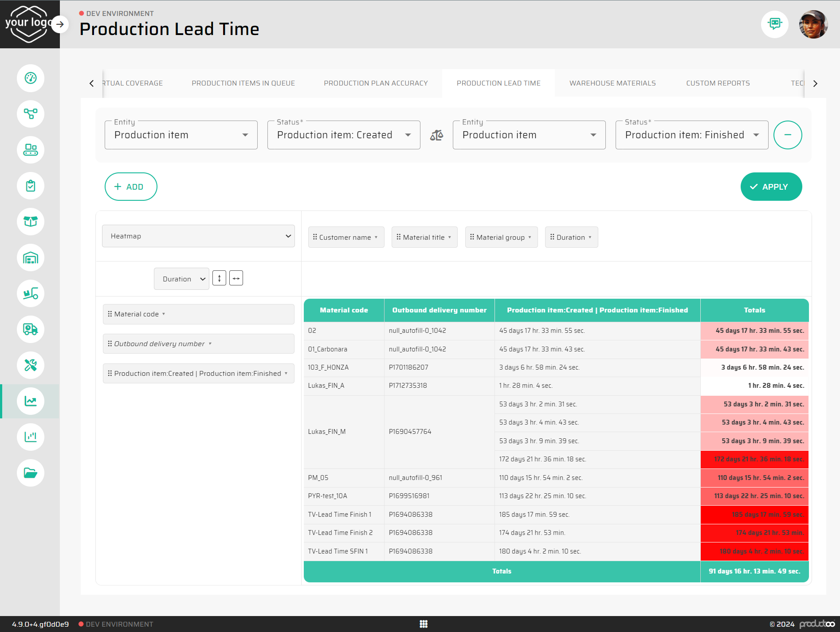Toggle vertical sort arrow button
The image size is (840, 632).
[x=219, y=278]
